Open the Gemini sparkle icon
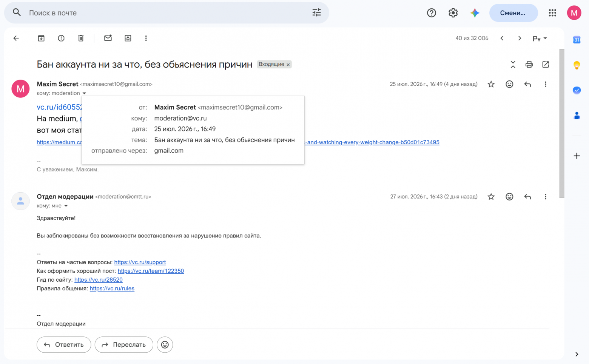The height and width of the screenshot is (364, 589). coord(475,13)
